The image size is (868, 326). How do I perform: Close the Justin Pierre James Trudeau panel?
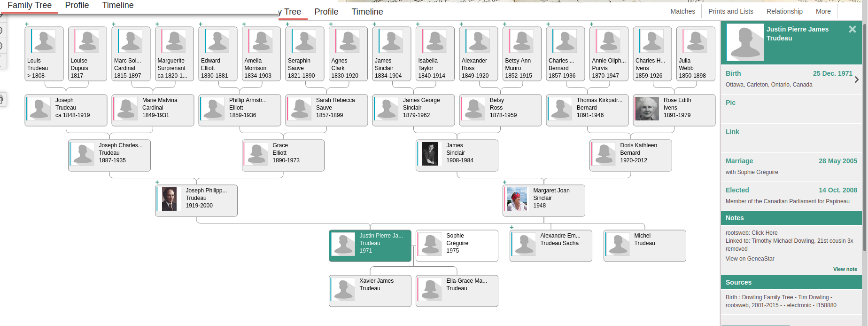(x=852, y=29)
